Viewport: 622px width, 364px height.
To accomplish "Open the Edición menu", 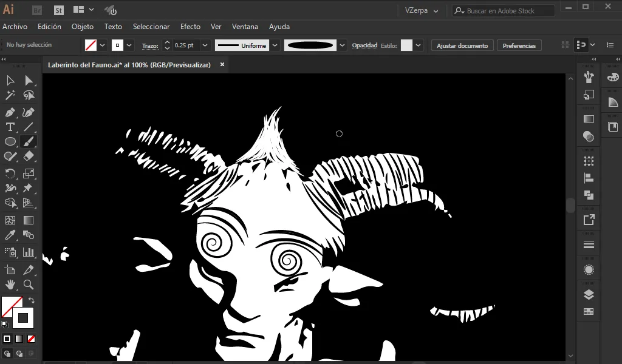I will pyautogui.click(x=49, y=27).
